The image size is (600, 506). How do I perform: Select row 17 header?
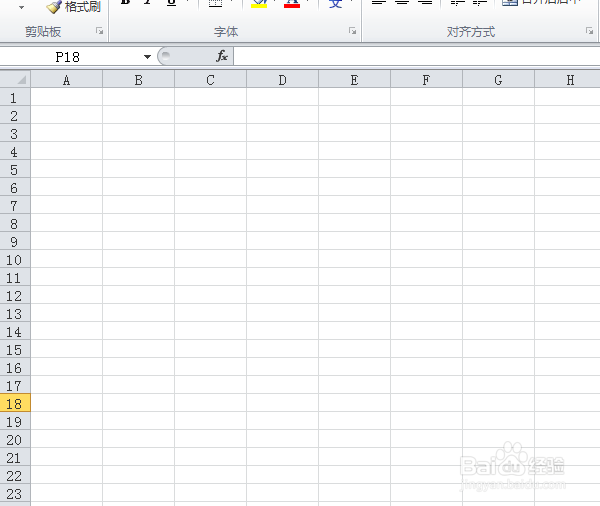tap(15, 385)
